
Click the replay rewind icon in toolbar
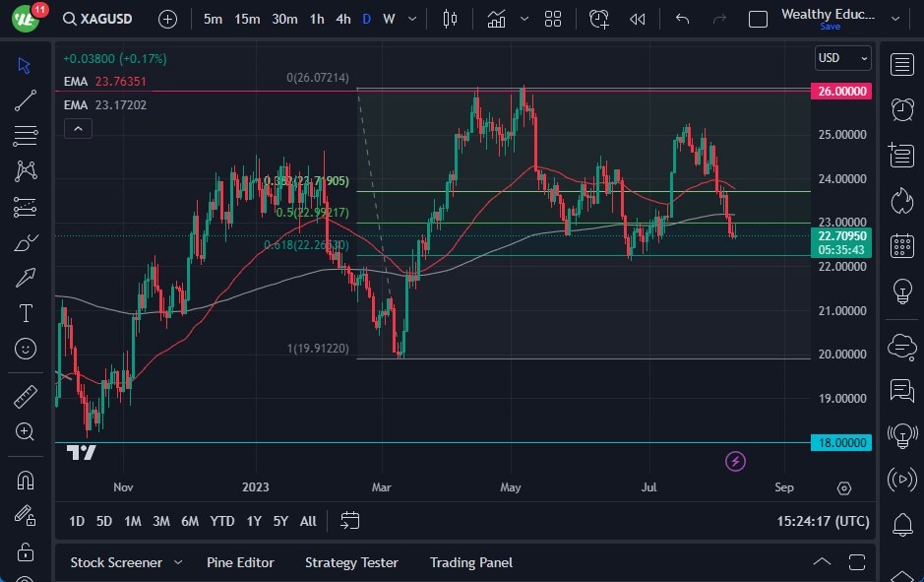coord(638,19)
